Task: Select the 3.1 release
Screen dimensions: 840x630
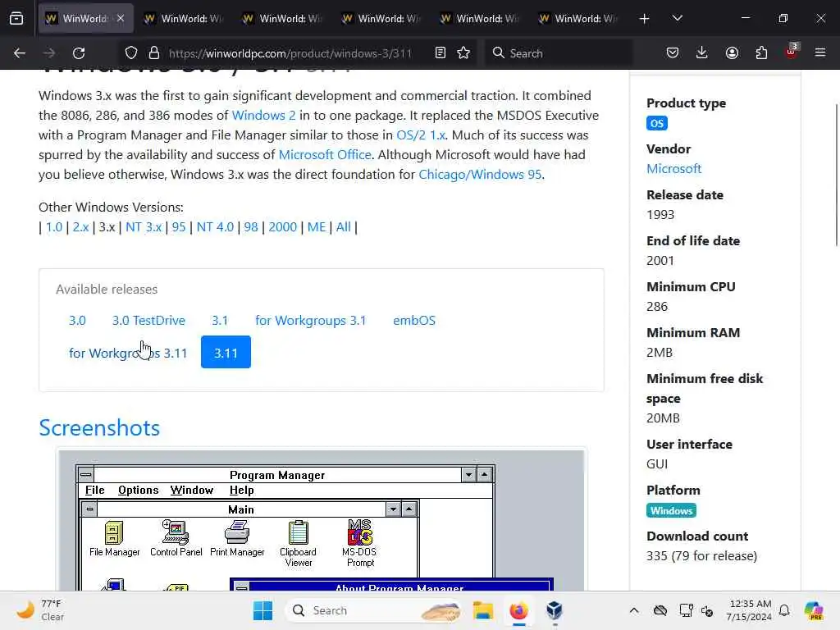Action: coord(220,321)
